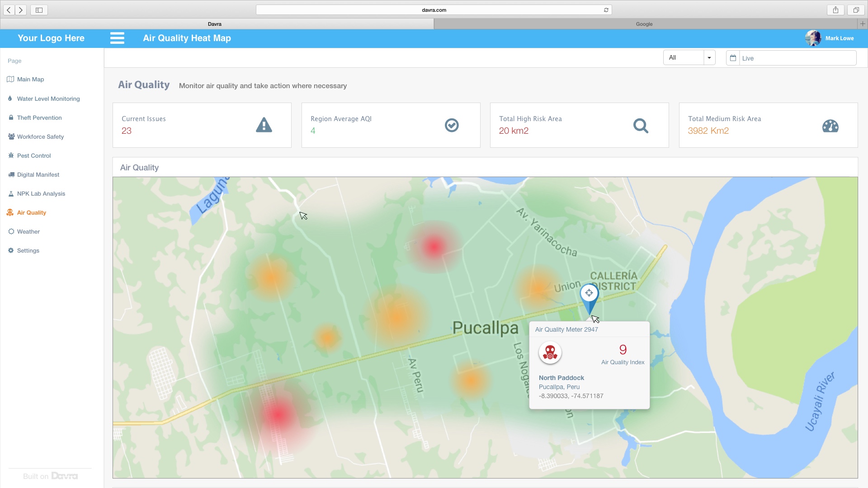Click the 20 km2 high risk value
868x488 pixels.
514,131
